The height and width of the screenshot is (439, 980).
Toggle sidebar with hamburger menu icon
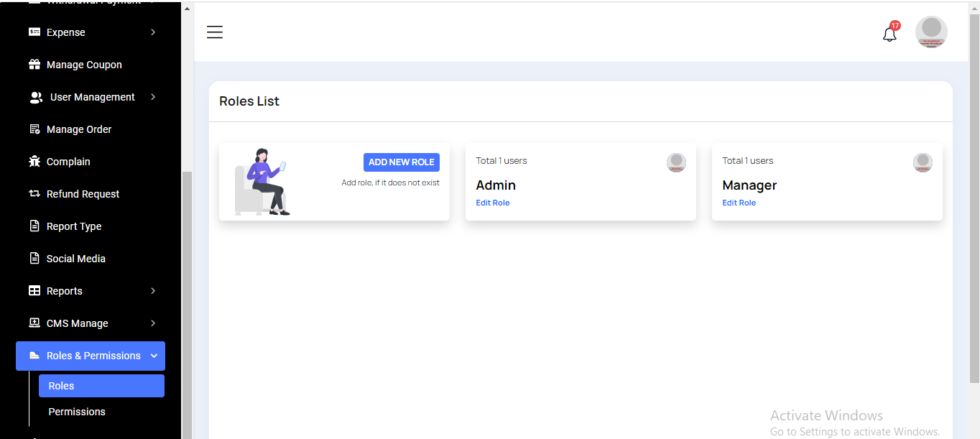215,32
